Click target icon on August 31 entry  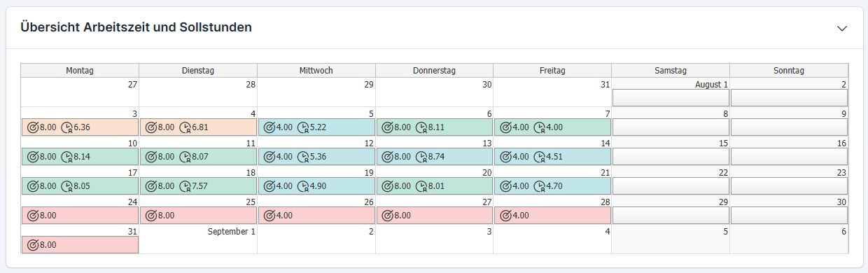(x=32, y=245)
